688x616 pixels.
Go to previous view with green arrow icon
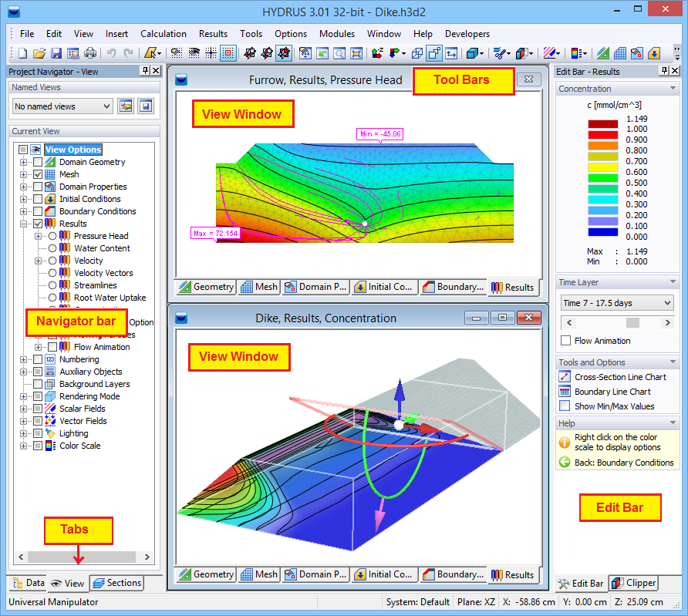pyautogui.click(x=322, y=53)
